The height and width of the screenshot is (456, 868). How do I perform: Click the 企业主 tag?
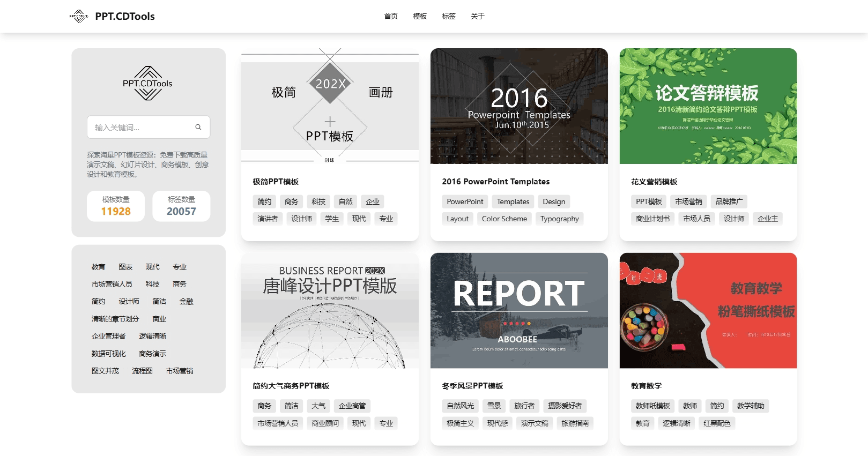768,219
